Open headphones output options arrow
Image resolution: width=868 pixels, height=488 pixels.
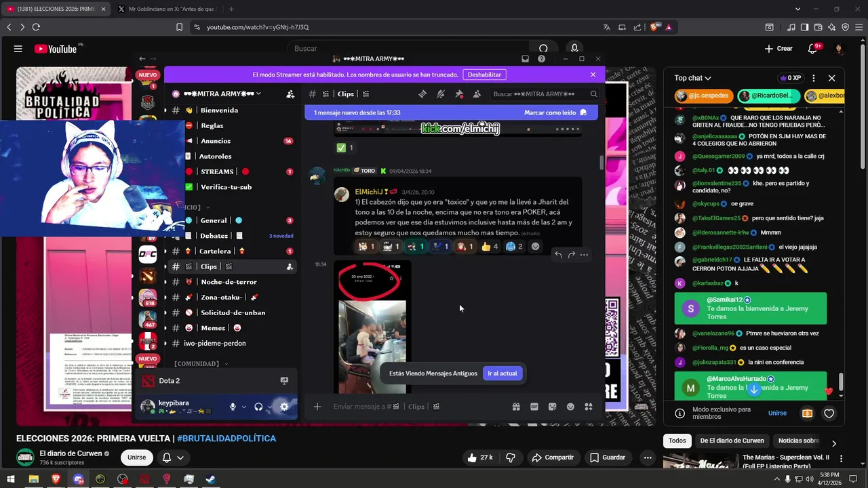[269, 407]
